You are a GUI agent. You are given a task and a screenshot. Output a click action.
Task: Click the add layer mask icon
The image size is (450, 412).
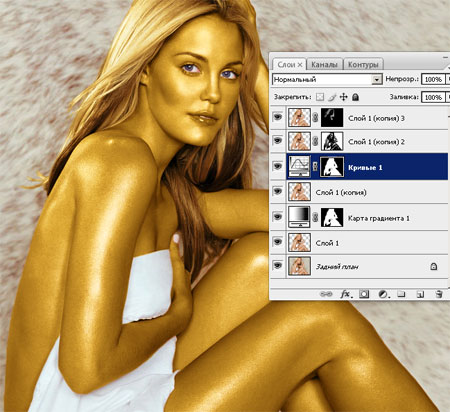click(364, 294)
